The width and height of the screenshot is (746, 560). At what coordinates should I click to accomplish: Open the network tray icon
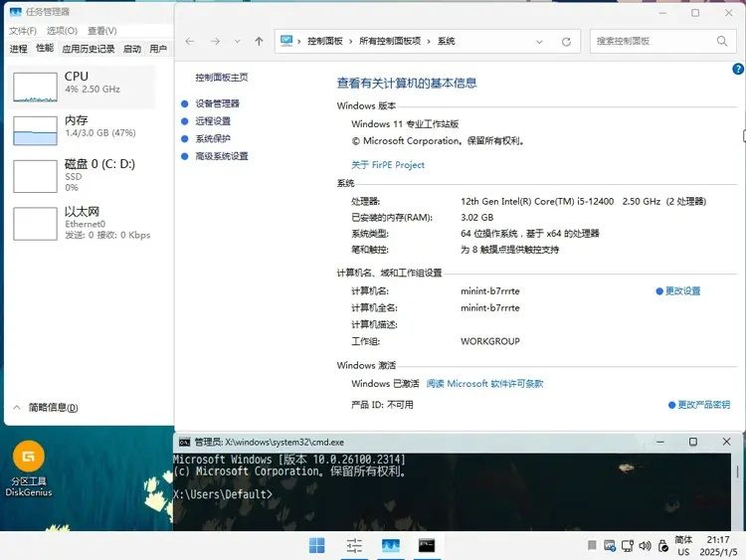628,546
